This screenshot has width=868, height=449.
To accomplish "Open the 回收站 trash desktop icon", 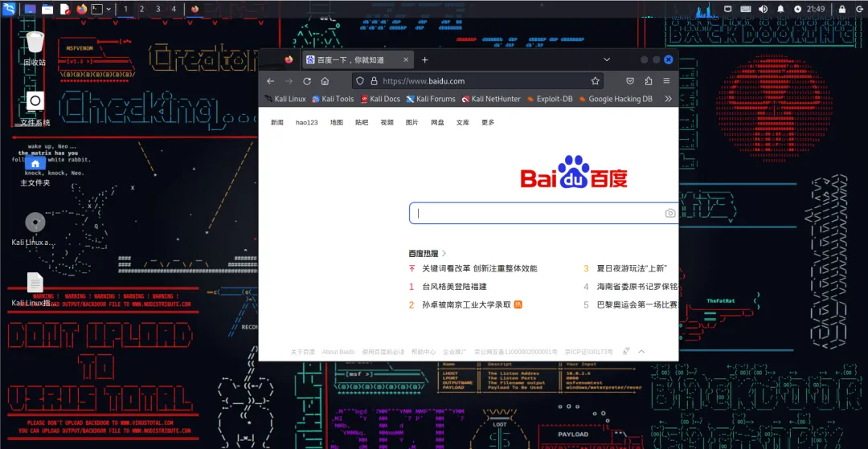I will 35,49.
